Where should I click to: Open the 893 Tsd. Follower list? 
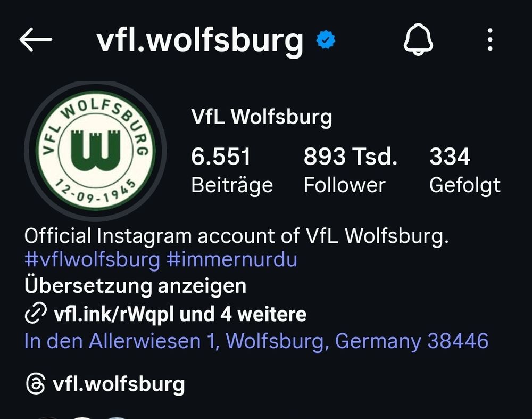tap(350, 170)
